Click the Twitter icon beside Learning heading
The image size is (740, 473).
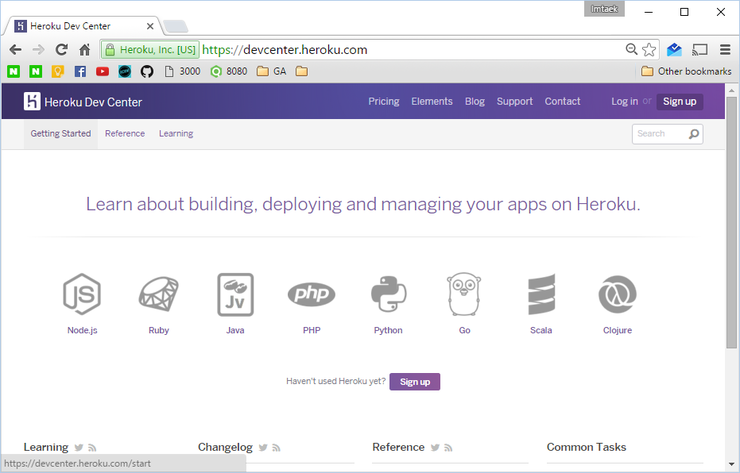click(x=79, y=448)
